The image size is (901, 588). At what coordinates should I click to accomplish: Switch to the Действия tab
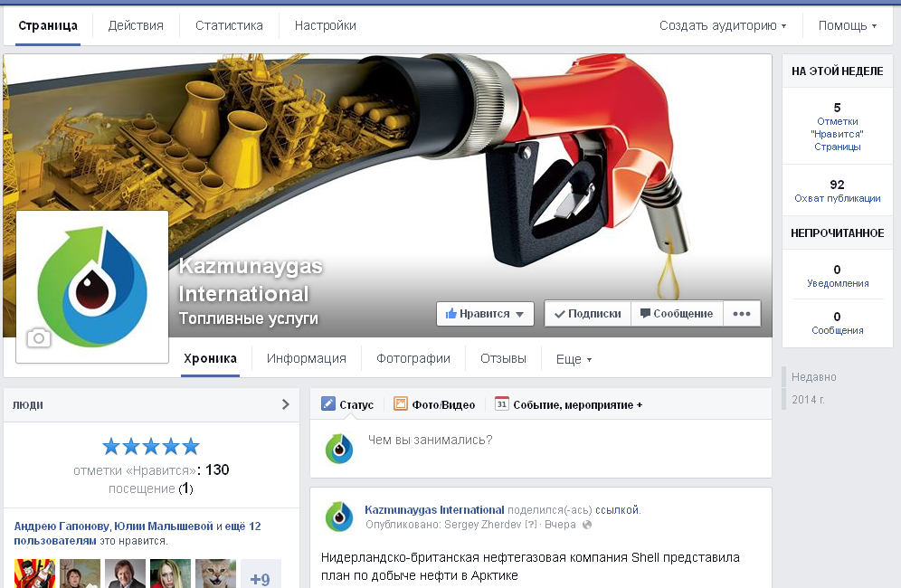[137, 26]
